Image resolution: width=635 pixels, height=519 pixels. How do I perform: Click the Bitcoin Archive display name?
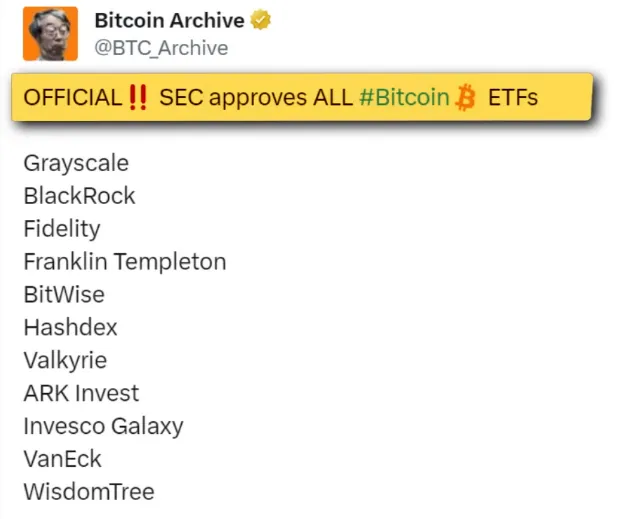pos(169,21)
